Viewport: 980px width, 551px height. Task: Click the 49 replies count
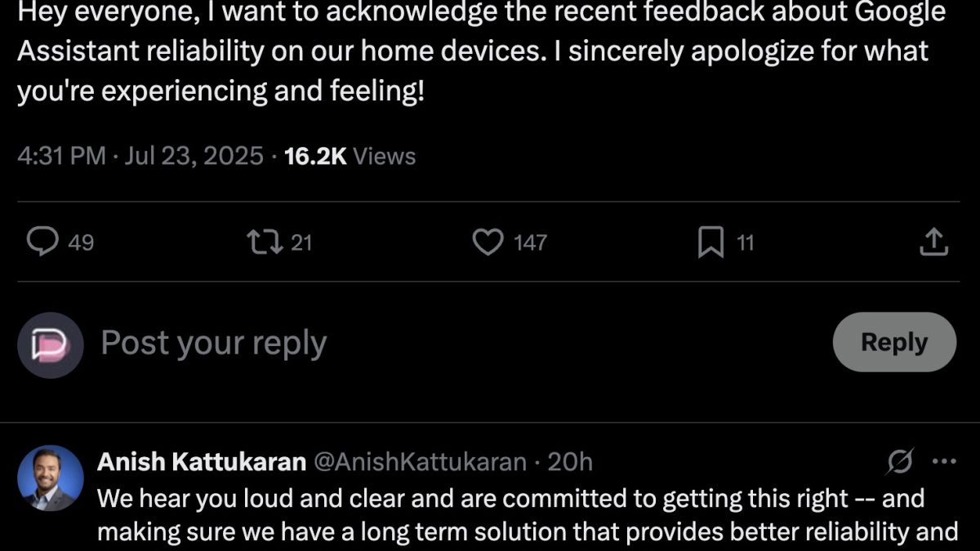80,242
